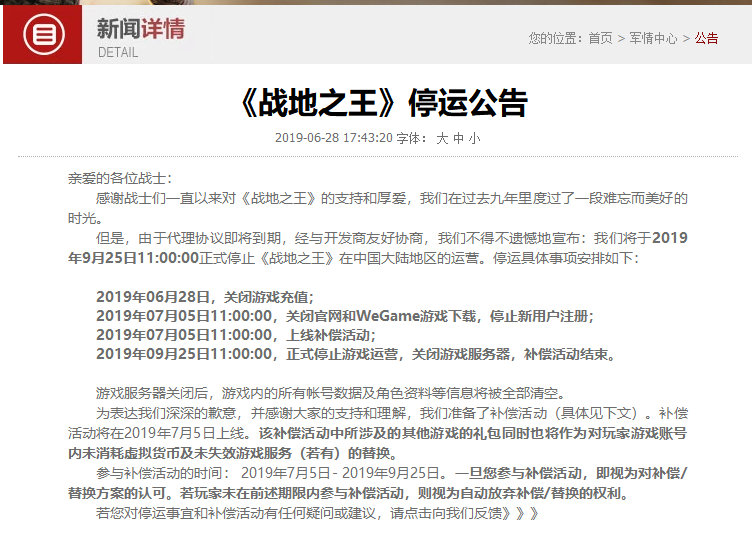Click the 新闻详情 section heading
The image size is (752, 534).
coord(141,28)
